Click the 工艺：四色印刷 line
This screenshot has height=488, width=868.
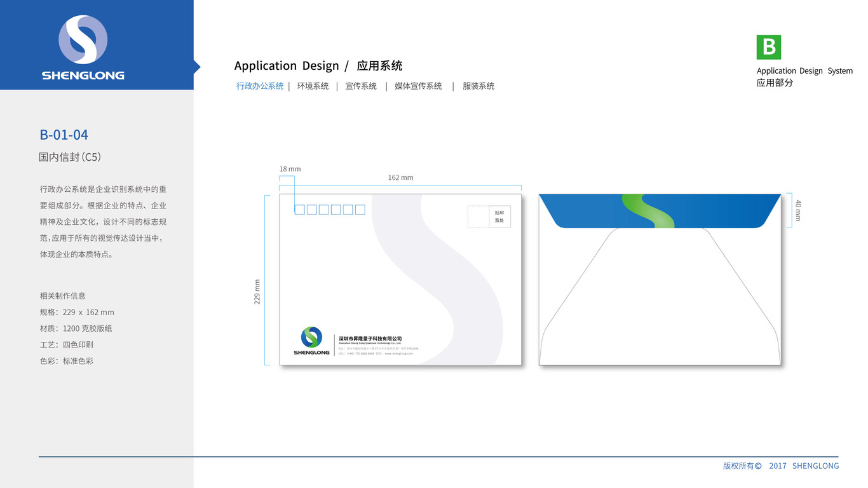coord(66,344)
